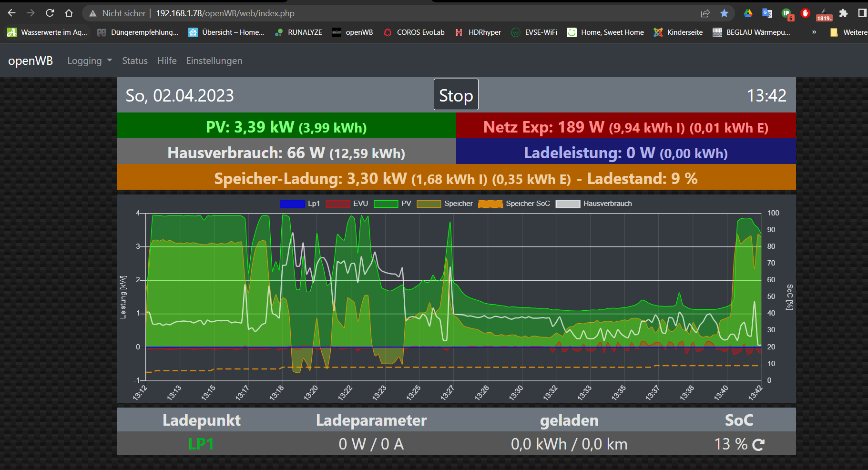Screen dimensions: 868x470
Task: Open the 'Weitere' bookmarks folder
Action: coord(848,32)
